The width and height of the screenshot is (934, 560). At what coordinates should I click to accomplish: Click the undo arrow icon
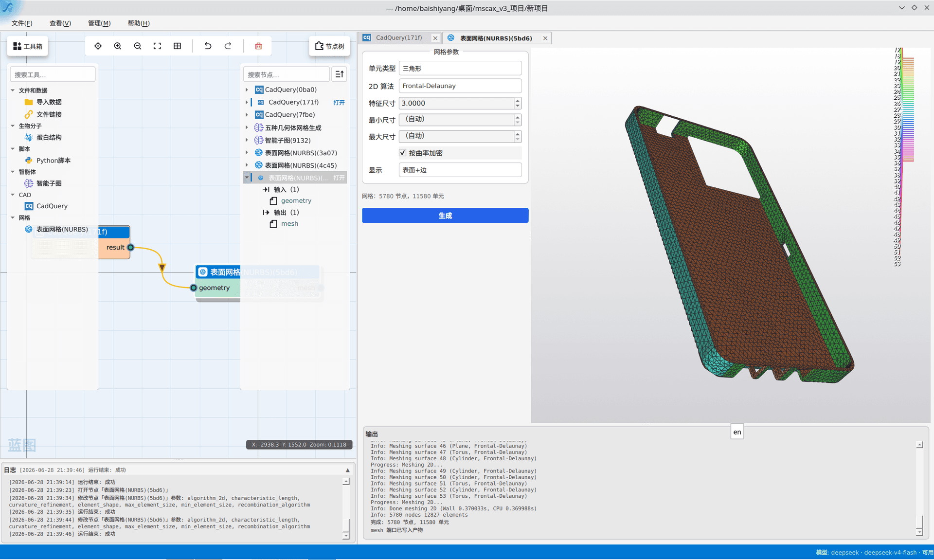click(x=208, y=46)
